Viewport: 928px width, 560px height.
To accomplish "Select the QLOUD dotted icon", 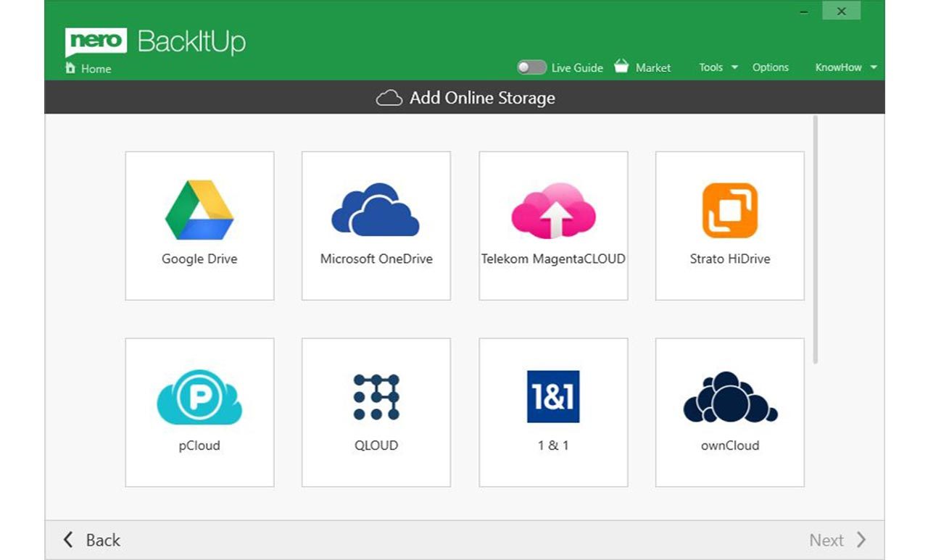I will pyautogui.click(x=376, y=397).
